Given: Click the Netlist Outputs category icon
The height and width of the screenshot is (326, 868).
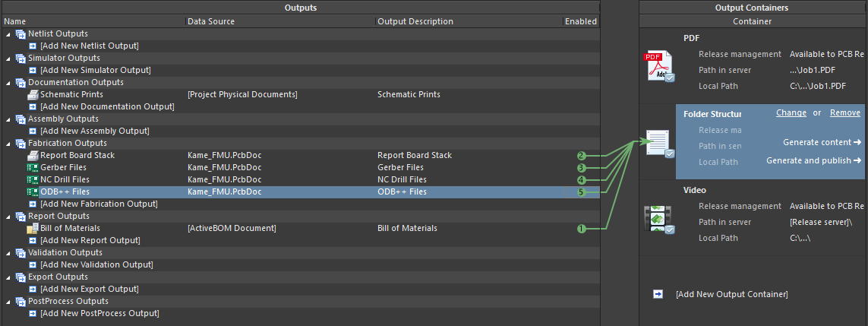Looking at the screenshot, I should click(21, 33).
